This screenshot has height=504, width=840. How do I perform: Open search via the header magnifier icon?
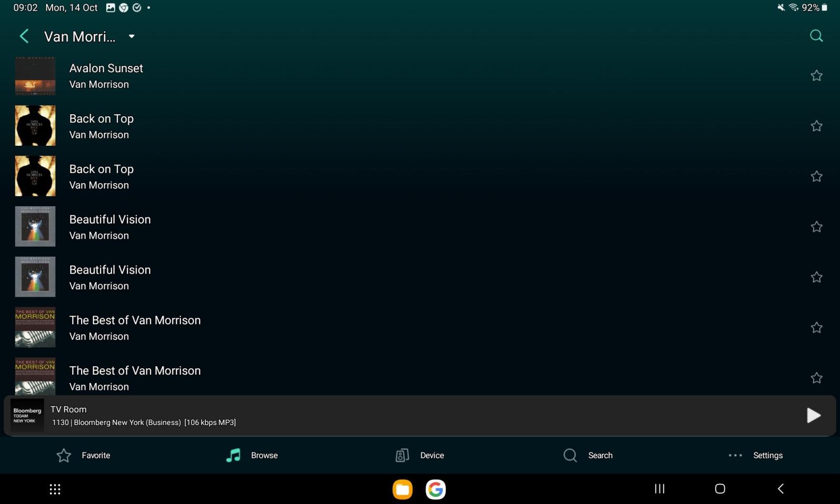pos(816,36)
